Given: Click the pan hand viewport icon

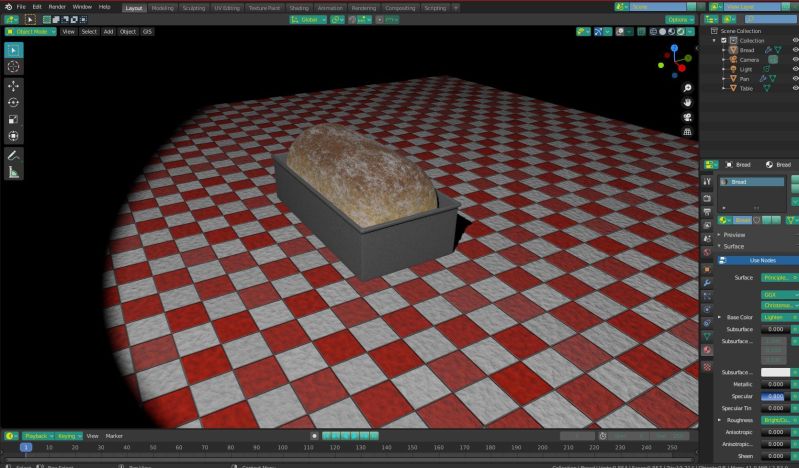Looking at the screenshot, I should coord(687,102).
